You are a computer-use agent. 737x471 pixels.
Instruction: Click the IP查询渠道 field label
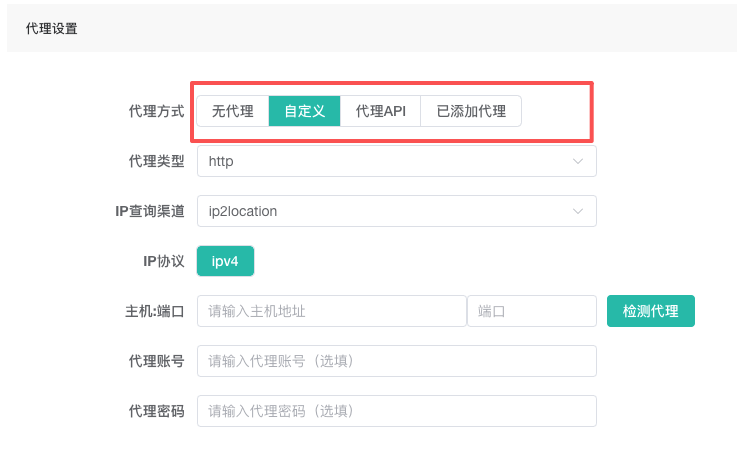(150, 211)
